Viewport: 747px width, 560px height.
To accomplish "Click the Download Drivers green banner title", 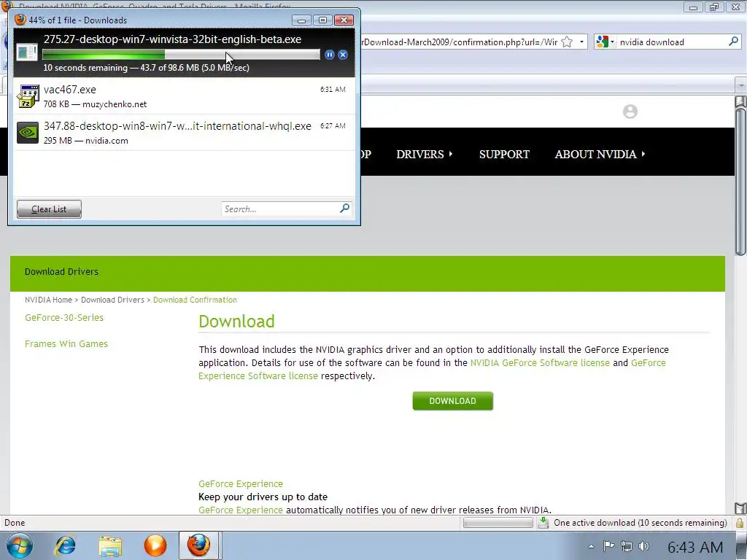I will coord(61,271).
